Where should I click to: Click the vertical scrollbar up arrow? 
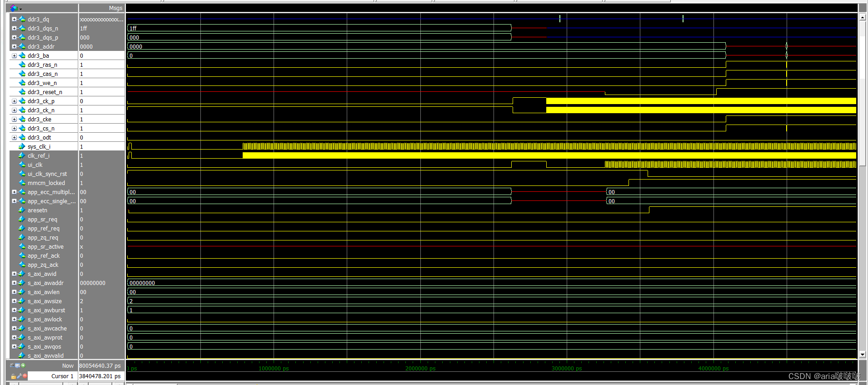click(862, 17)
